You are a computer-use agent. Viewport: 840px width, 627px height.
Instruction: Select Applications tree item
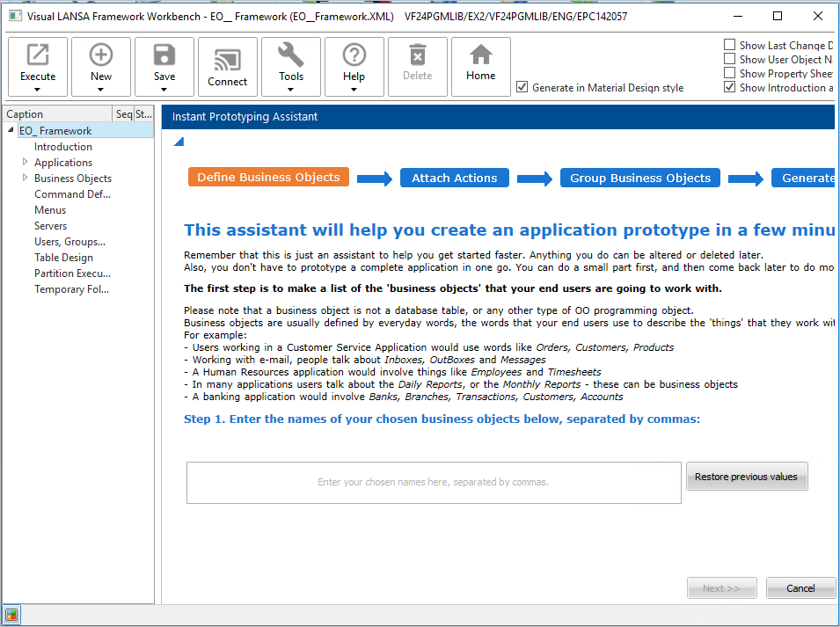coord(63,162)
